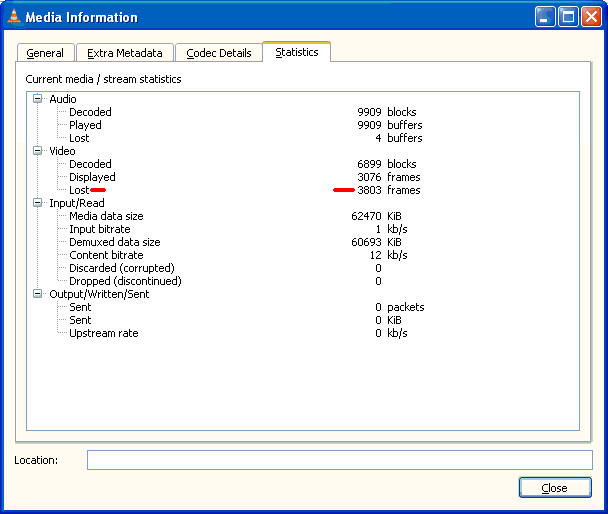
Task: Click the VLC cone icon in title bar
Action: tap(14, 16)
